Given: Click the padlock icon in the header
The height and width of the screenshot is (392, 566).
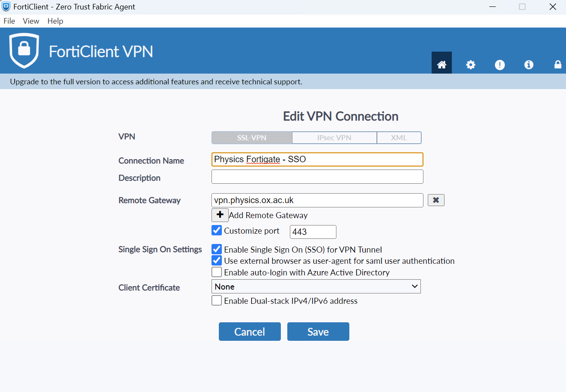Looking at the screenshot, I should pos(557,65).
